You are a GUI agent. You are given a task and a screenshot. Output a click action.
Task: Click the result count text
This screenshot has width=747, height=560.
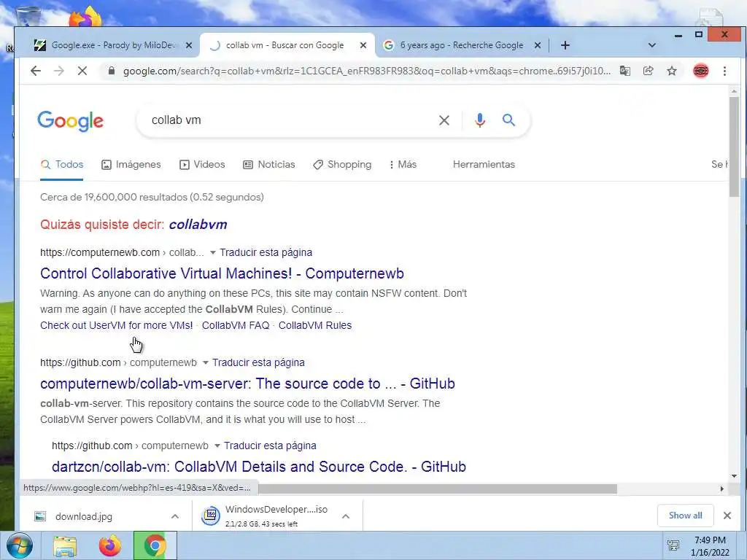pos(152,197)
